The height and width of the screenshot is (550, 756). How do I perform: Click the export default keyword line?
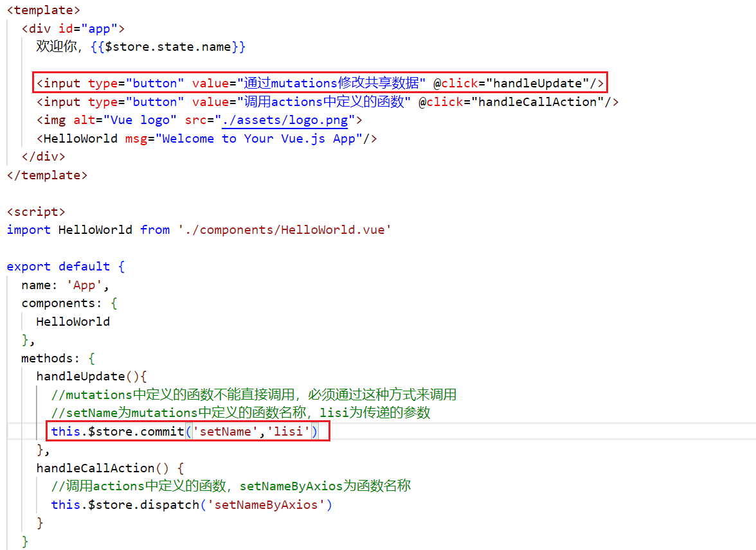[x=58, y=267]
